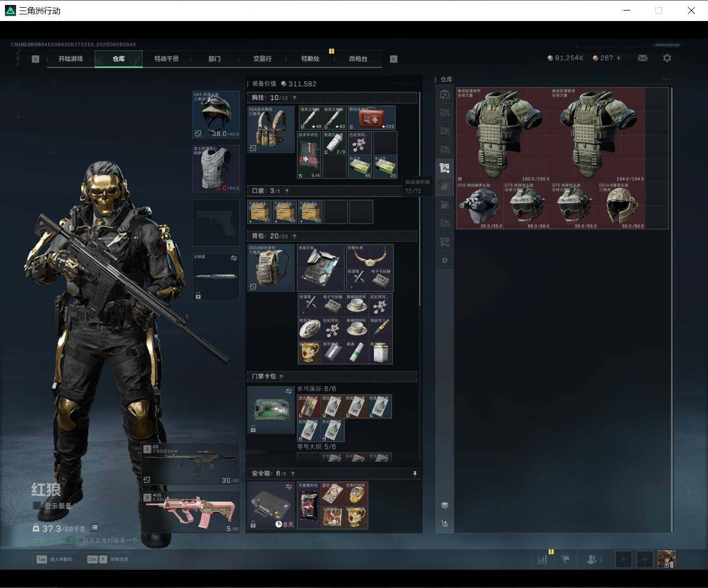Select the 战术手术包 surgical kit 3/4
This screenshot has width=708, height=588.
[309, 155]
